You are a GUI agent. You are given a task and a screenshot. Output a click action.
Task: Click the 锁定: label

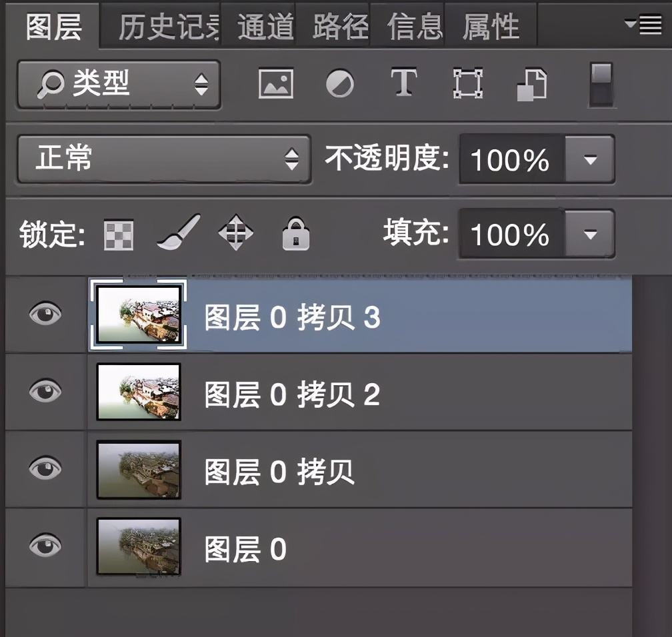[52, 234]
